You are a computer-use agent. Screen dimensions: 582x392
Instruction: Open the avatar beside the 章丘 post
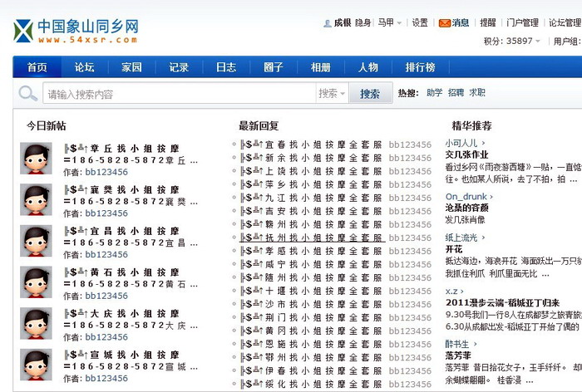37,159
